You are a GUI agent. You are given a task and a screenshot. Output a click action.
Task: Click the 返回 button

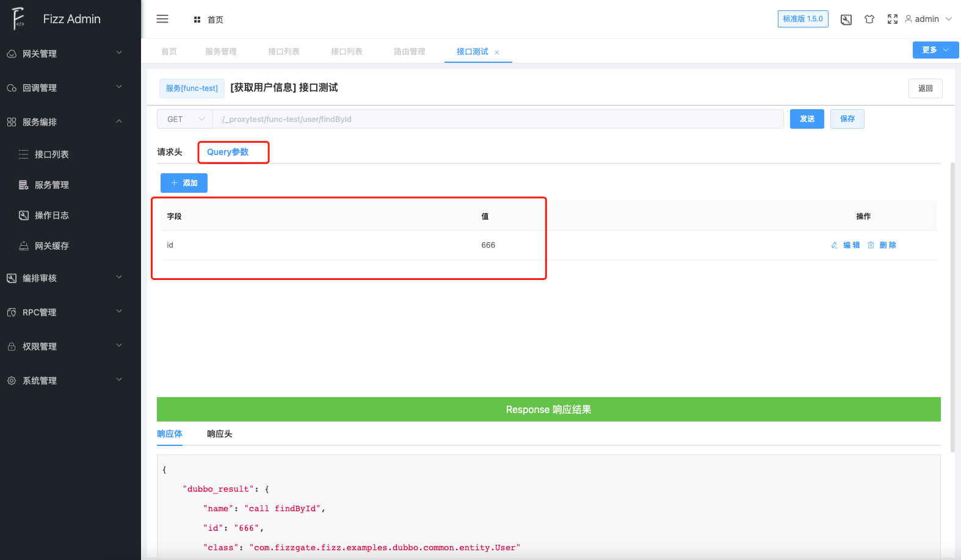coord(926,88)
